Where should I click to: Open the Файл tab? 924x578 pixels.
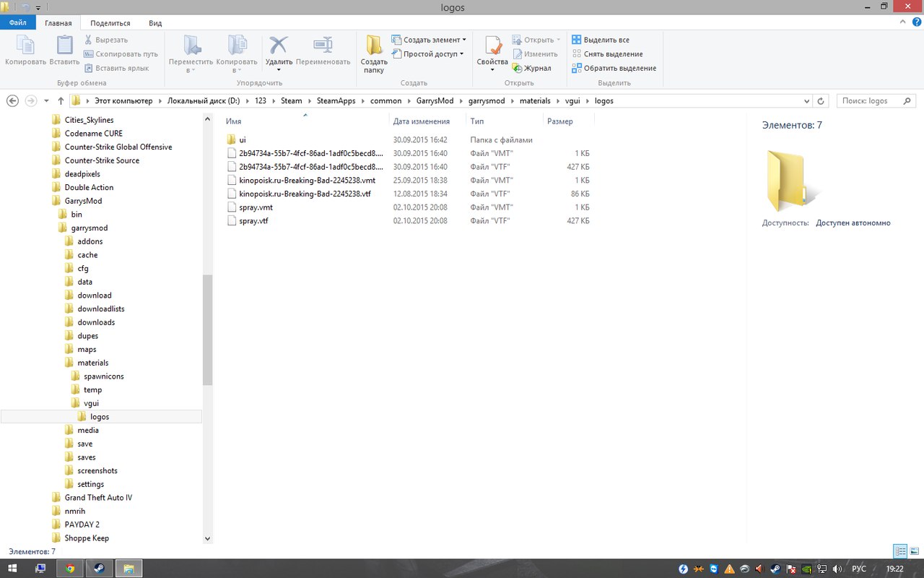tap(18, 23)
